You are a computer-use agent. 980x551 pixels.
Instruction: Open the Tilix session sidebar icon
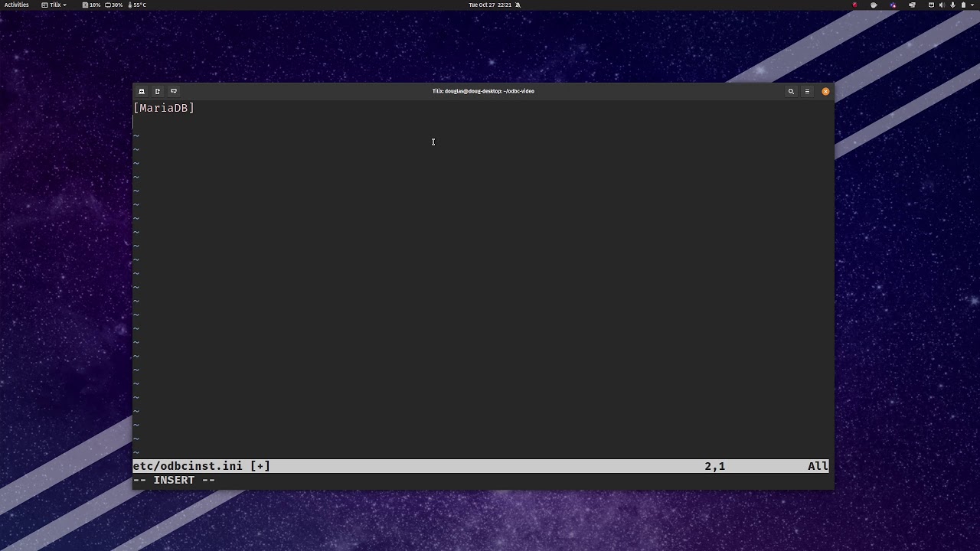(x=142, y=91)
